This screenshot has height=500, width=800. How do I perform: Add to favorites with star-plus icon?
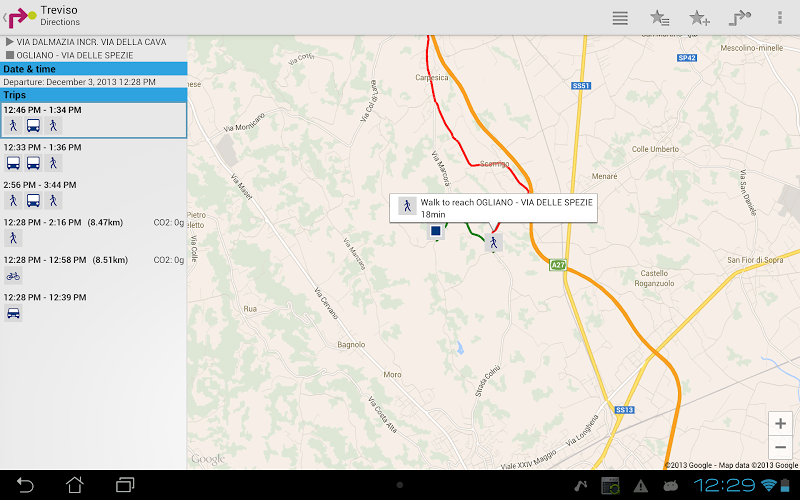(699, 18)
